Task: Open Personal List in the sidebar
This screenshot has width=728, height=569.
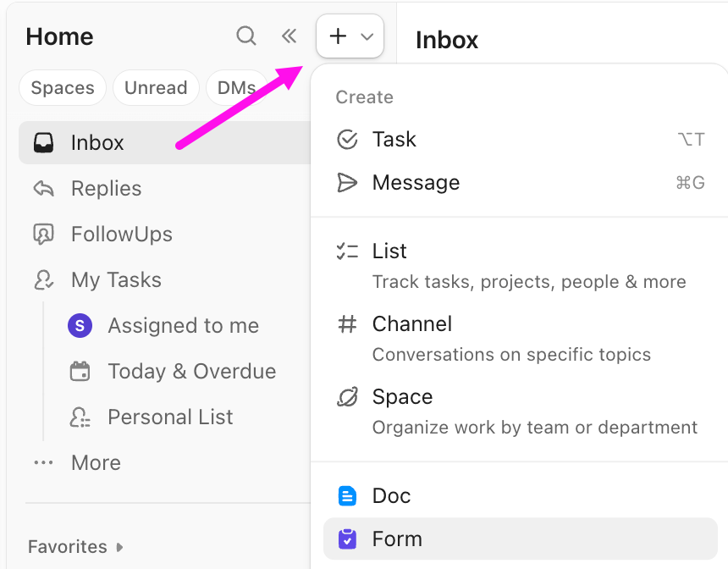Action: [170, 417]
